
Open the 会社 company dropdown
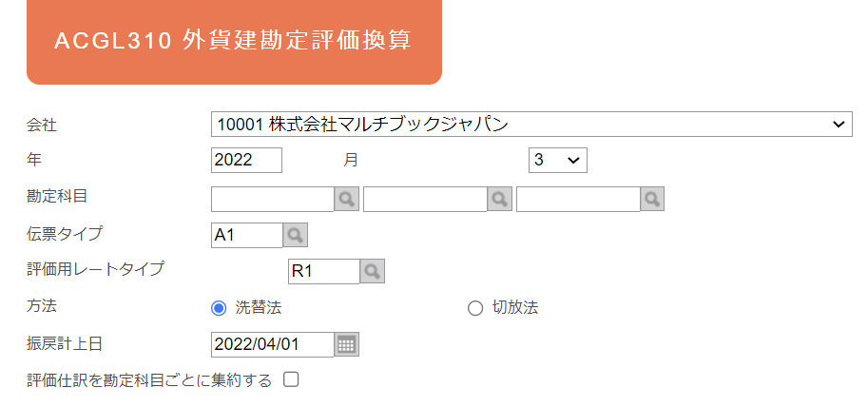click(531, 125)
